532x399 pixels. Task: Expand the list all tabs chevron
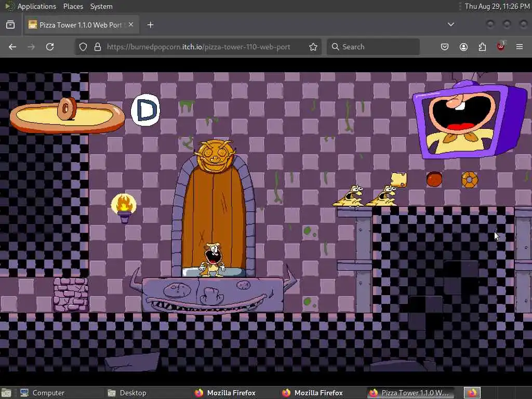[x=451, y=24]
